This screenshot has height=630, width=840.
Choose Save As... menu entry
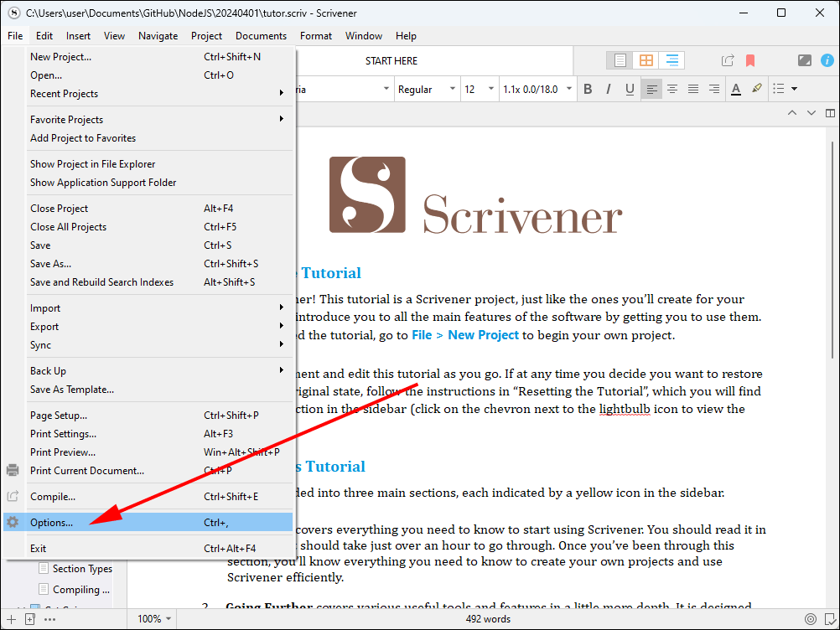coord(159,264)
